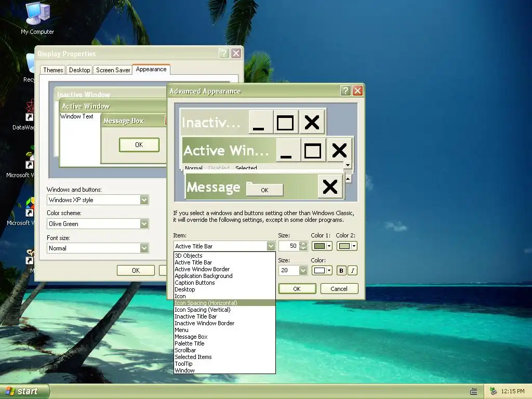Viewport: 532px width, 399px height.
Task: Open Font size Normal dropdown
Action: [x=144, y=248]
